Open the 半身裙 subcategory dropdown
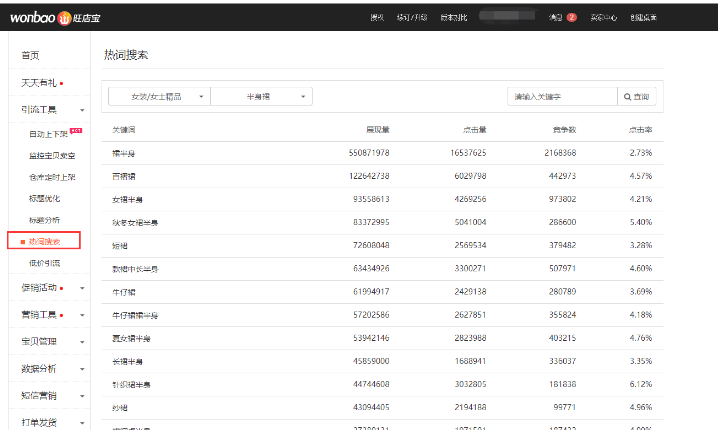The width and height of the screenshot is (723, 433). 262,97
